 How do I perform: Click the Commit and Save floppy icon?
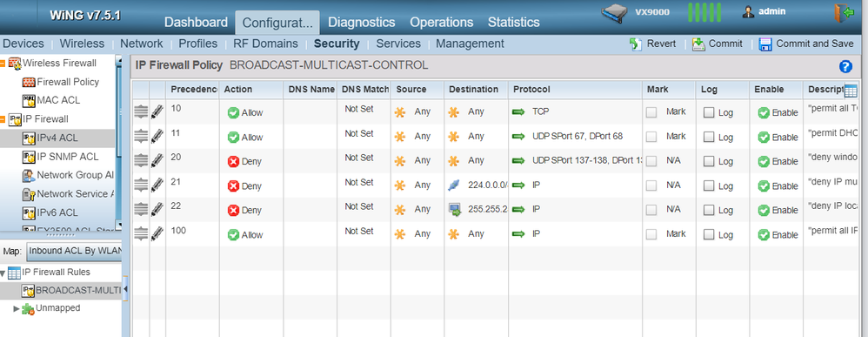click(x=765, y=44)
